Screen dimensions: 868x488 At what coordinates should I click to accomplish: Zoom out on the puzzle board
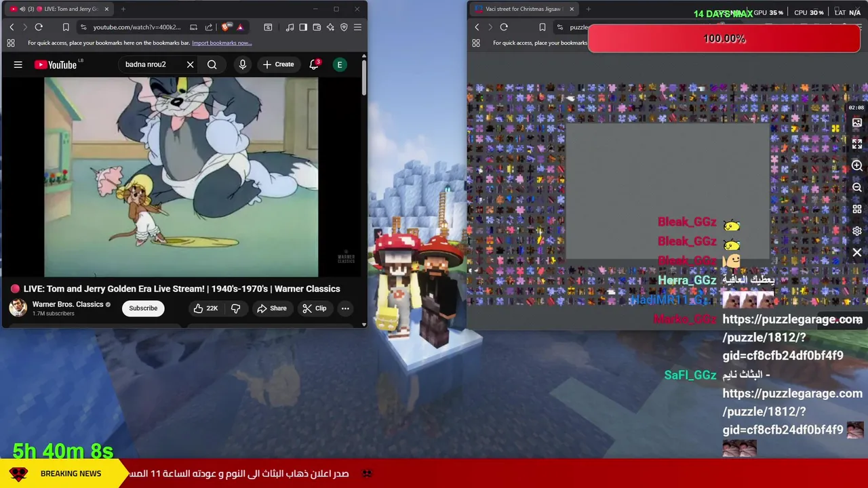pyautogui.click(x=857, y=188)
